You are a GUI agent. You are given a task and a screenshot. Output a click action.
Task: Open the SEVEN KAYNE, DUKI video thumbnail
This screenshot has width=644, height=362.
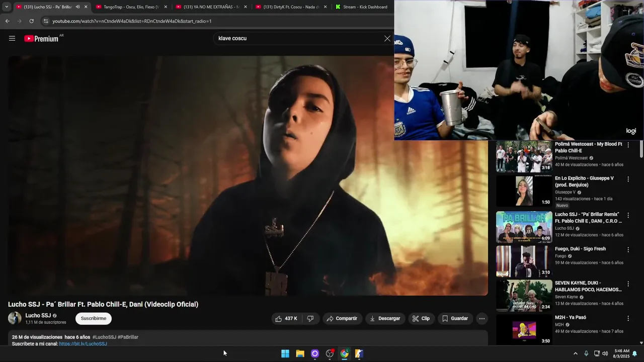coord(524,295)
